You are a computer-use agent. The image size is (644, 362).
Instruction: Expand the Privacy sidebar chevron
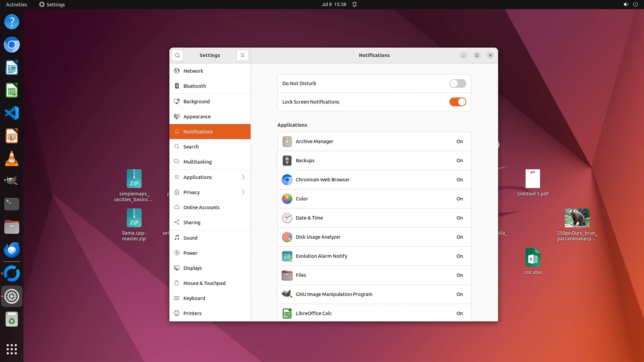[243, 192]
